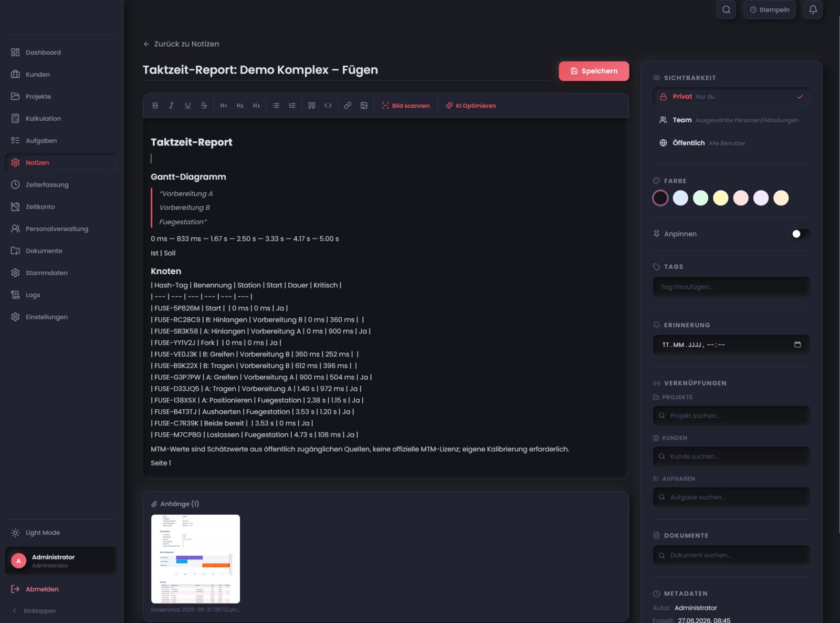Click the Bild scannen button
The height and width of the screenshot is (623, 840).
point(406,106)
